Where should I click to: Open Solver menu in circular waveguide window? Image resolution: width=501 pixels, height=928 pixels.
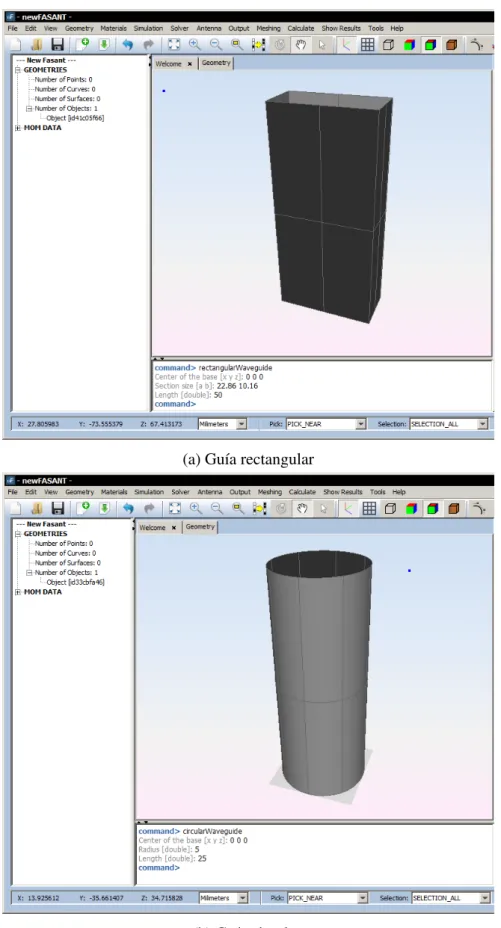[181, 492]
